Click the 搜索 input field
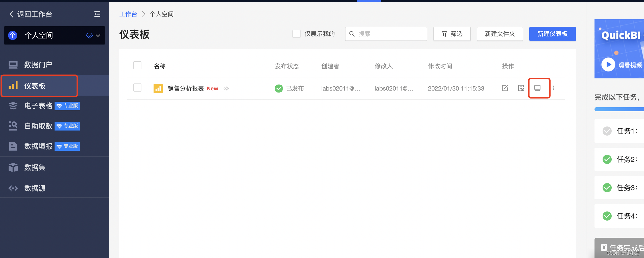This screenshot has height=258, width=644. [x=386, y=34]
